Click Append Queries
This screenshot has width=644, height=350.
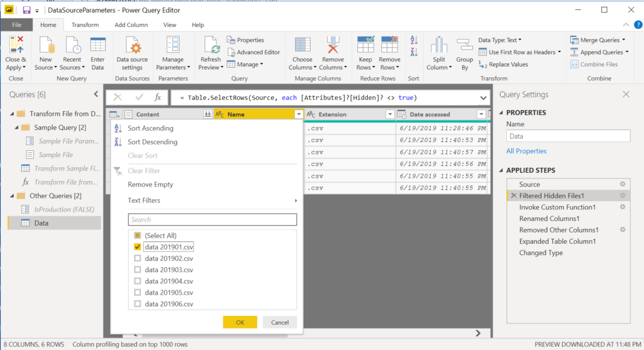[x=599, y=52]
